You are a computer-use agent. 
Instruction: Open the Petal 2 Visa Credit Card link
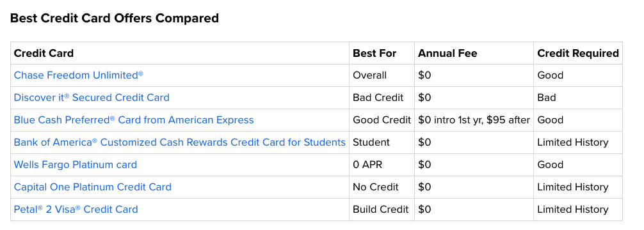click(76, 210)
